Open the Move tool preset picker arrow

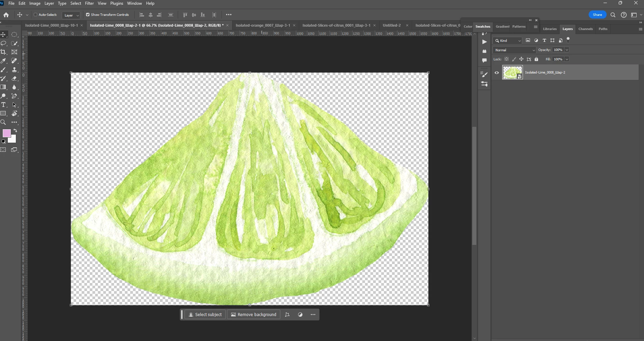[27, 15]
